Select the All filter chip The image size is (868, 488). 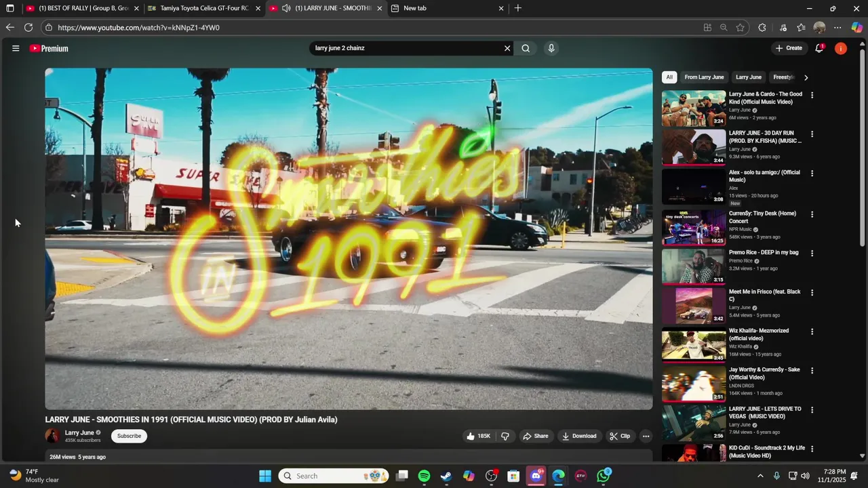pos(669,77)
